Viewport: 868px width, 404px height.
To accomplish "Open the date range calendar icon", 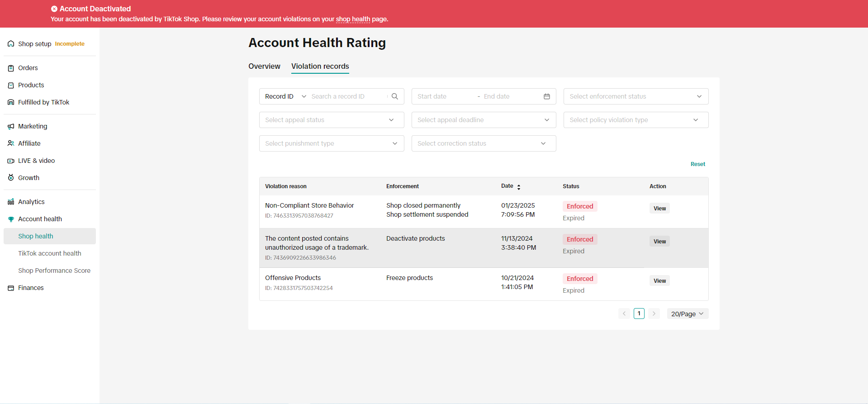I will click(x=546, y=96).
